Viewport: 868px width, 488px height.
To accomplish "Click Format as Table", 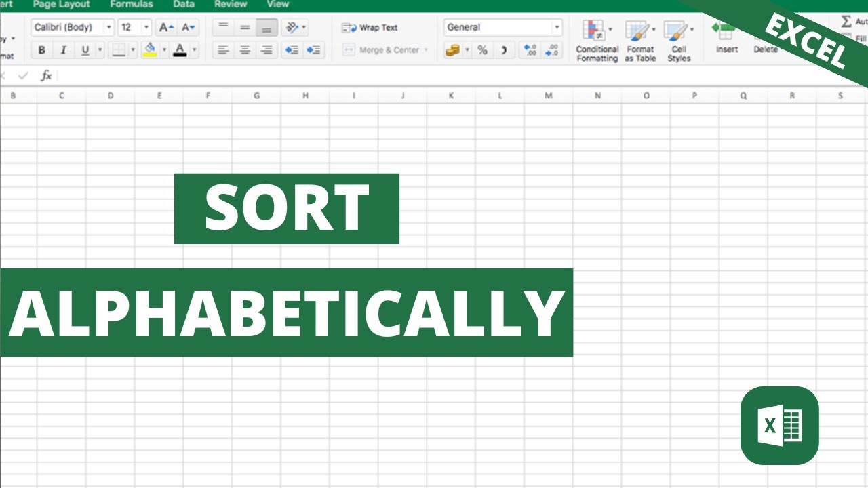I will tap(639, 41).
